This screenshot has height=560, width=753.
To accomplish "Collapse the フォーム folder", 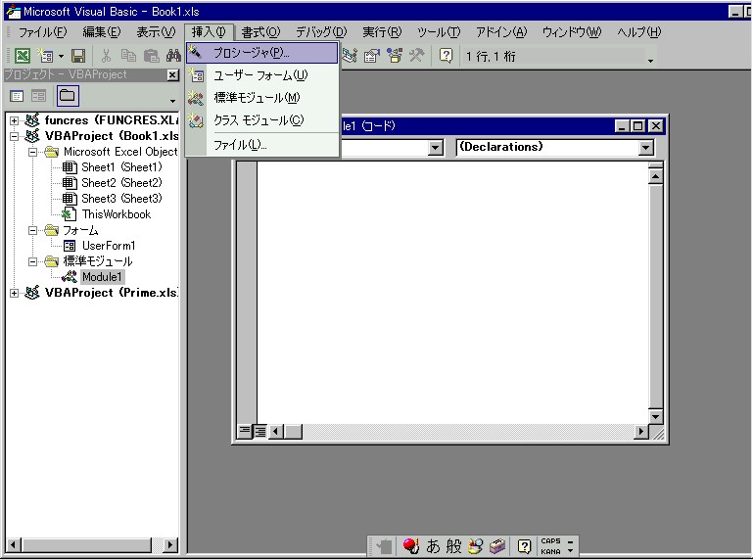I will pos(32,230).
